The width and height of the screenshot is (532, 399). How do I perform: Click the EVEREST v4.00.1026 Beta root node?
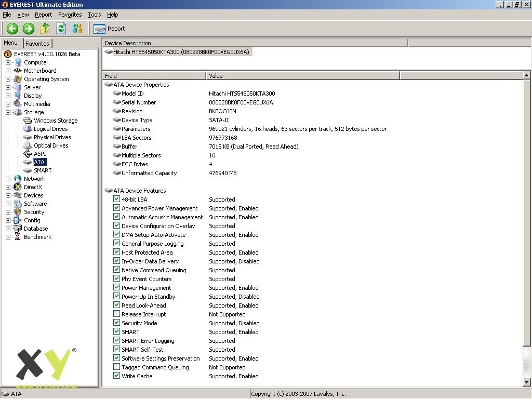pyautogui.click(x=47, y=54)
